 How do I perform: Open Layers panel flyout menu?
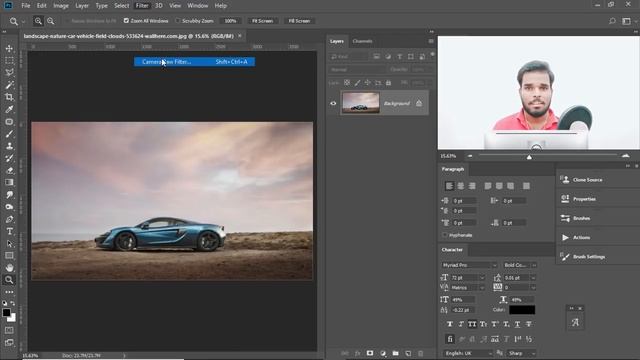click(431, 41)
